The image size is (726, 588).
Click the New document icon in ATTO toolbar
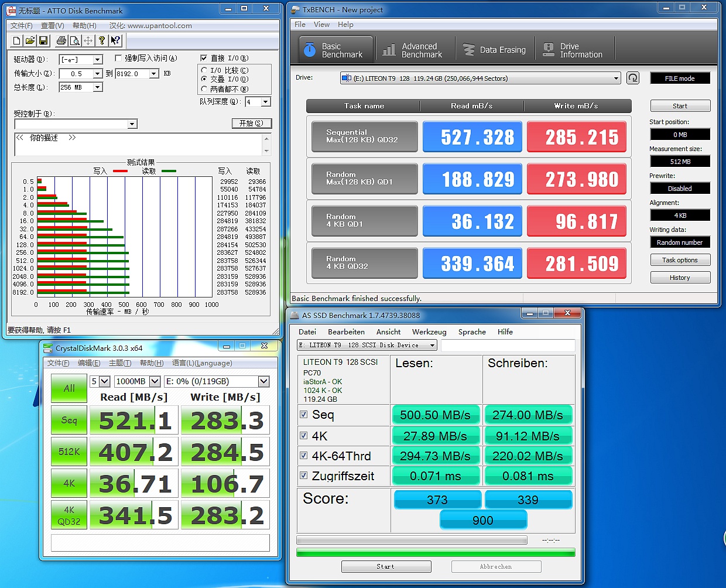pos(16,40)
